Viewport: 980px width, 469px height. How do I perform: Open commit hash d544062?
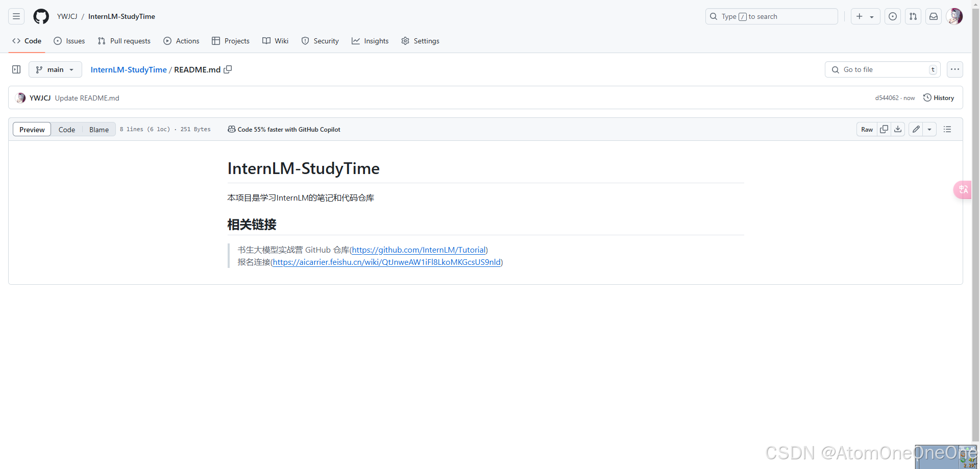pyautogui.click(x=887, y=98)
